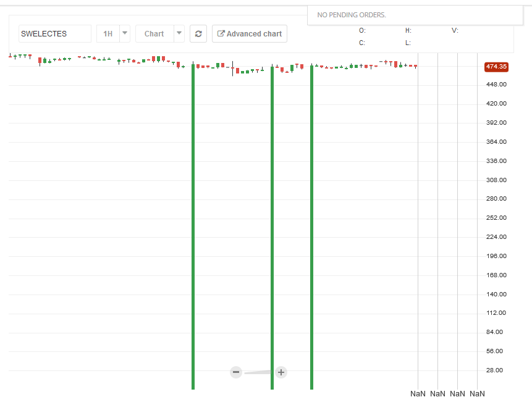Click the H: high value label

[x=408, y=30]
